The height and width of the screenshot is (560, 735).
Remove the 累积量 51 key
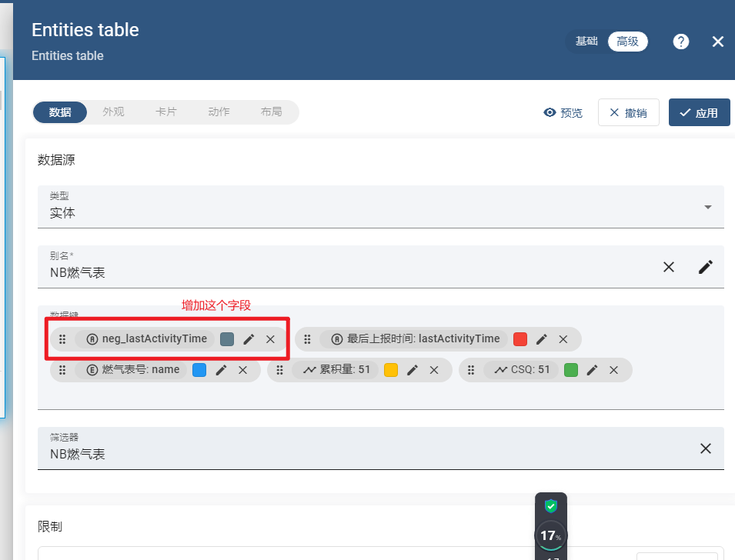tap(434, 370)
